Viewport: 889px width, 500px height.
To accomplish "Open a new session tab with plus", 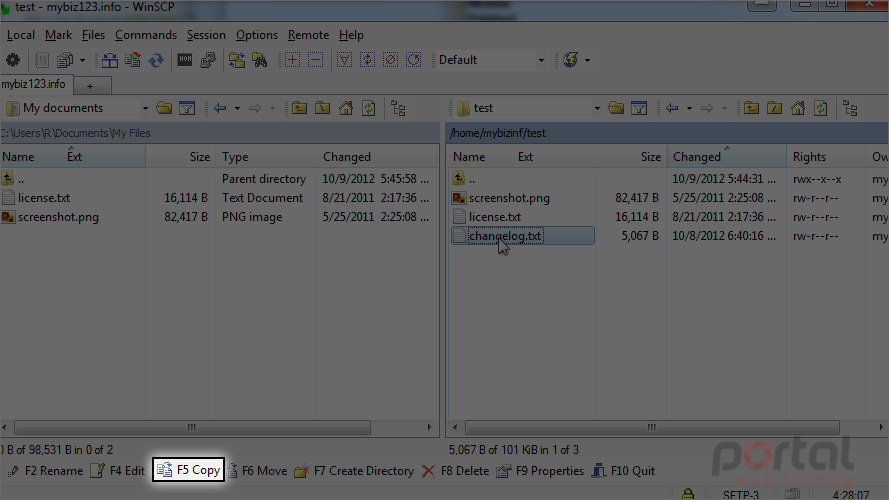I will (90, 86).
